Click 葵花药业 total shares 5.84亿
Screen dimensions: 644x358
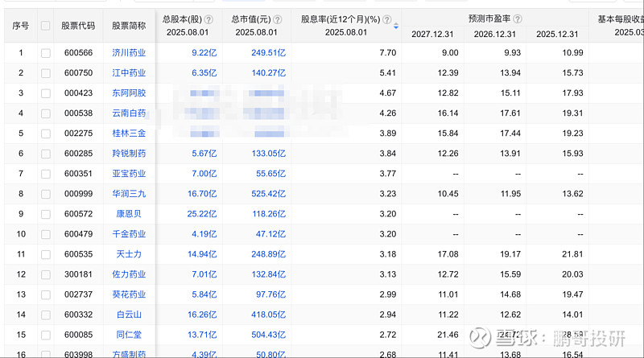[x=204, y=294]
